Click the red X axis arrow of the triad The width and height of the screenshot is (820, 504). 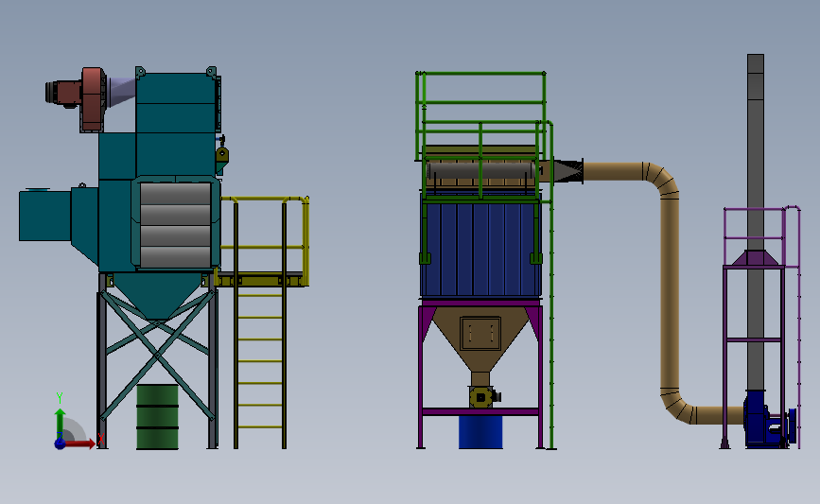click(80, 443)
